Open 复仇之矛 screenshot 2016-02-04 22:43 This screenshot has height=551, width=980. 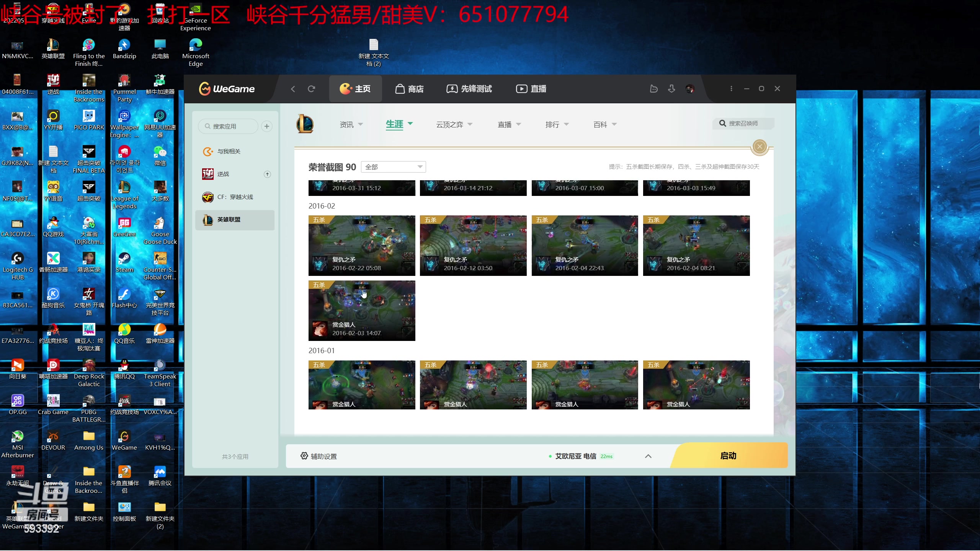(585, 245)
